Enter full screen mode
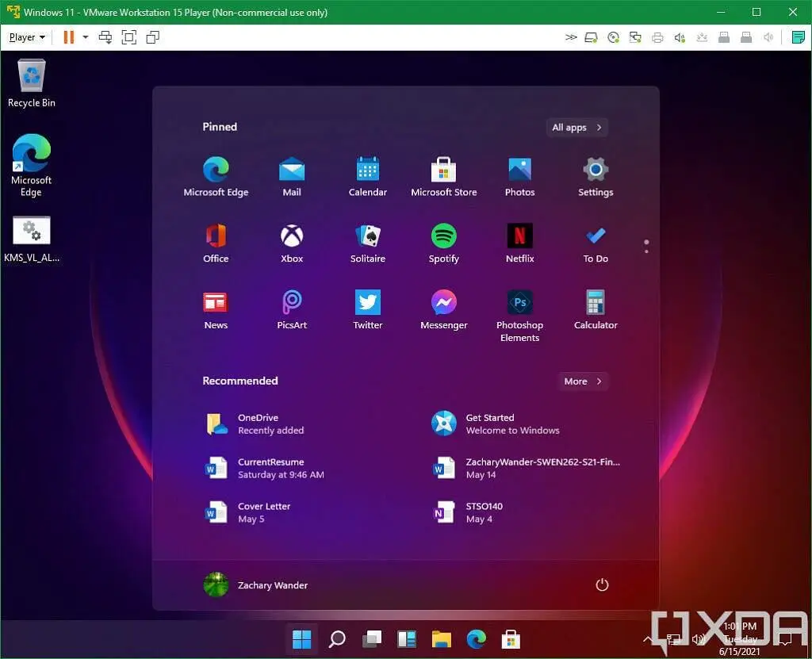812x659 pixels. click(129, 36)
